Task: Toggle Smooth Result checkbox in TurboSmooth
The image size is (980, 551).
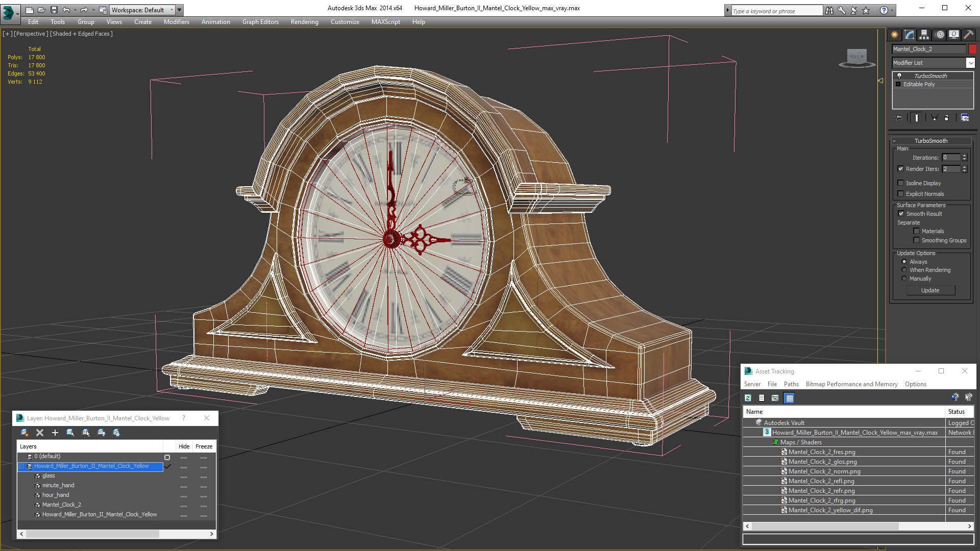Action: click(x=901, y=213)
